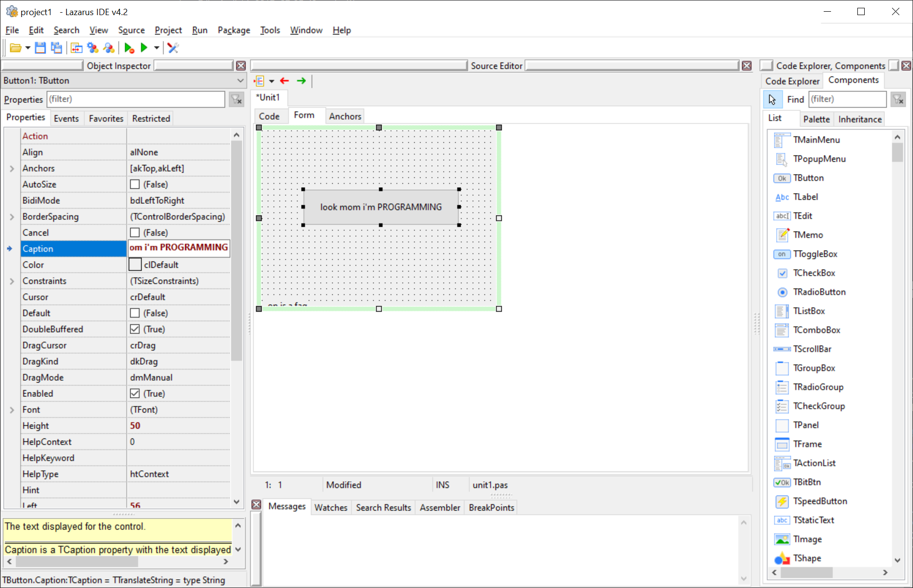913x588 pixels.
Task: Choose the TMemo component
Action: click(808, 235)
